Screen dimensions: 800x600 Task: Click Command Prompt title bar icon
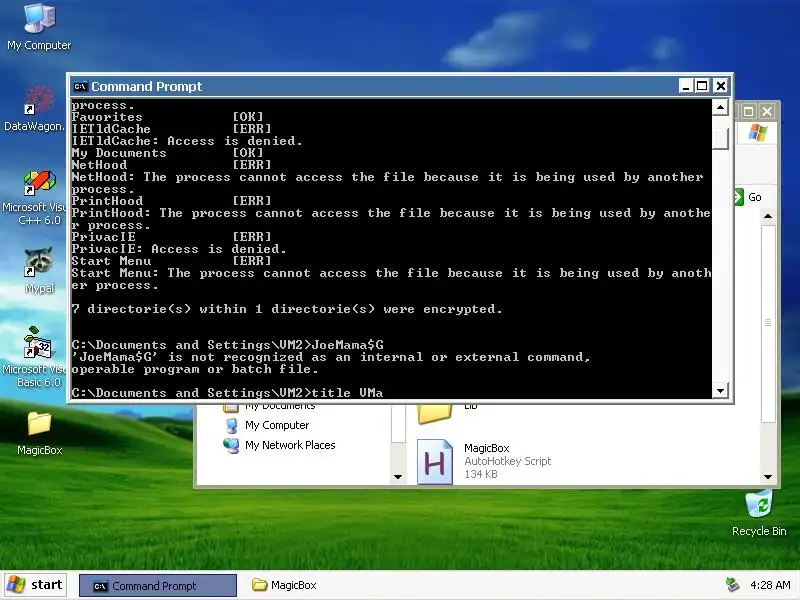(80, 86)
